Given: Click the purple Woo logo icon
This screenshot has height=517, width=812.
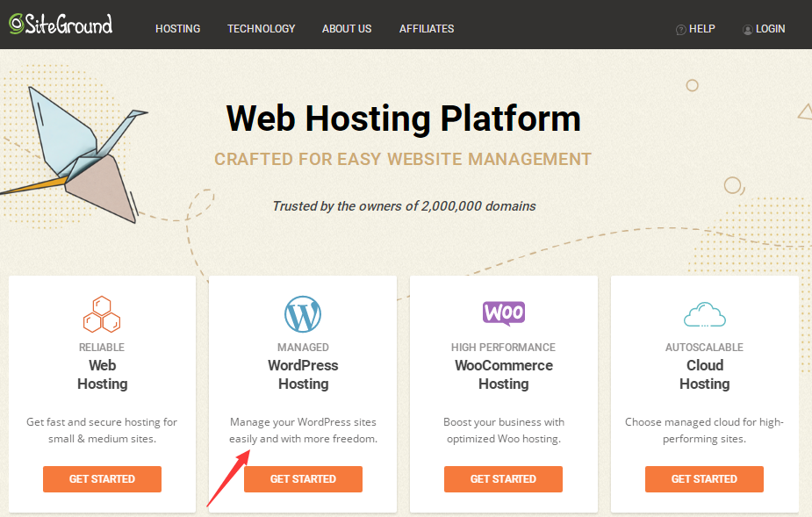Looking at the screenshot, I should tap(503, 312).
